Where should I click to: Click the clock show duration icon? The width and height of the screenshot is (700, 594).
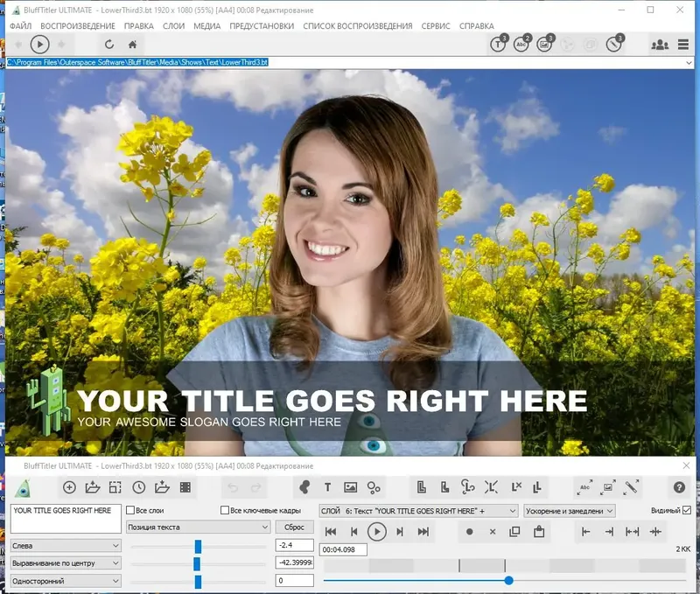139,487
